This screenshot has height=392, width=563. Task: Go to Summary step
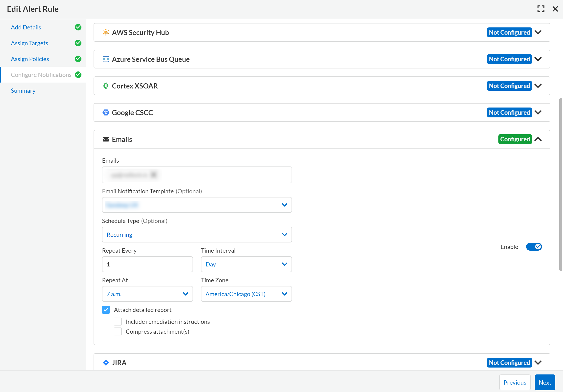(x=23, y=90)
